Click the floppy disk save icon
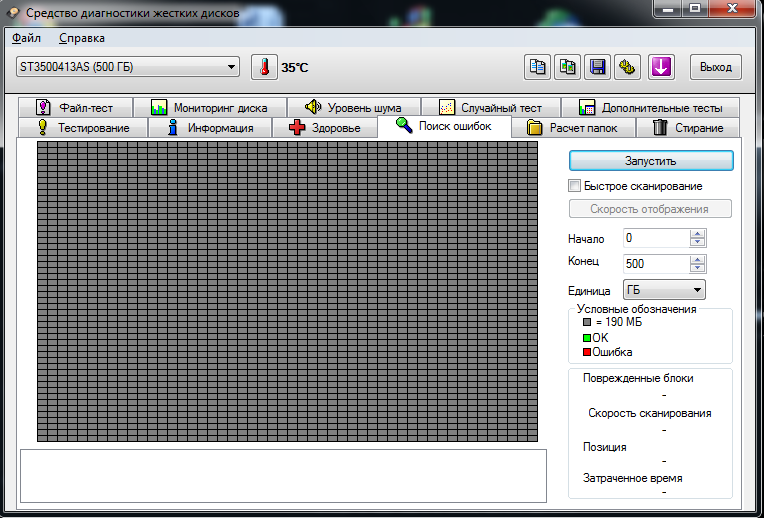The height and width of the screenshot is (518, 764). 597,67
